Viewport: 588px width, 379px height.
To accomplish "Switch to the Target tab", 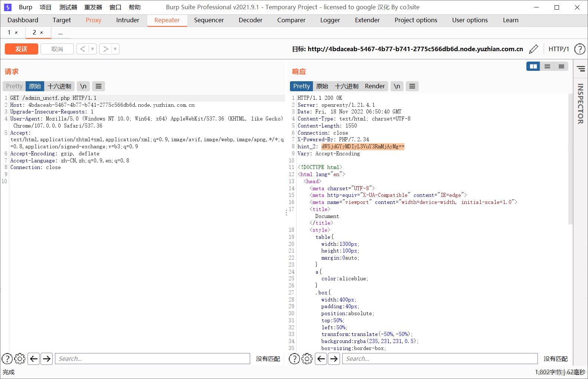I will pos(62,20).
